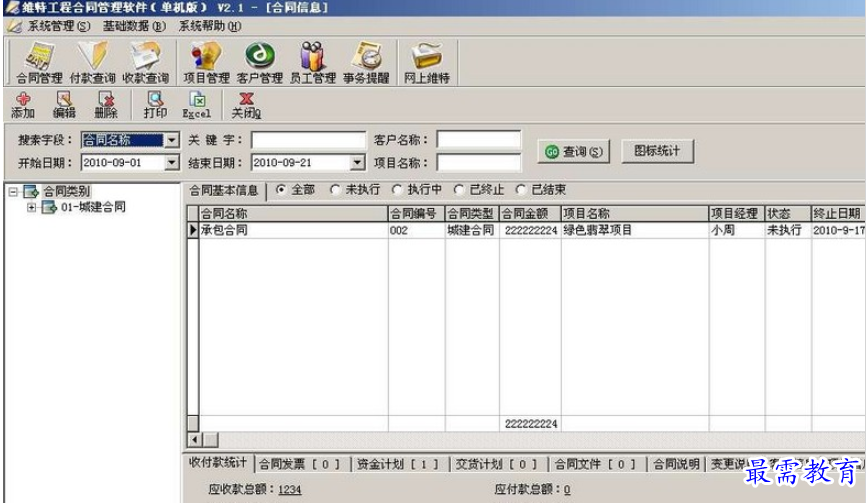Switch to the 资金计划 tab
The width and height of the screenshot is (867, 503).
[399, 464]
